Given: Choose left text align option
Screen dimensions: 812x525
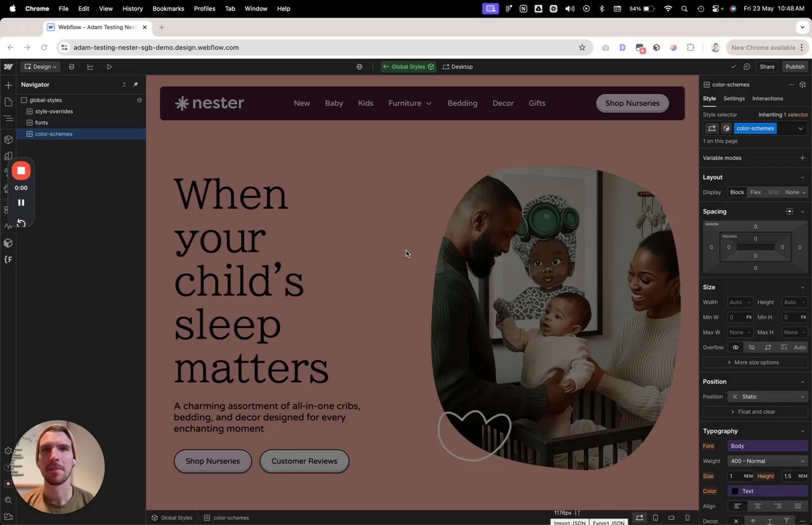Looking at the screenshot, I should pyautogui.click(x=737, y=507).
